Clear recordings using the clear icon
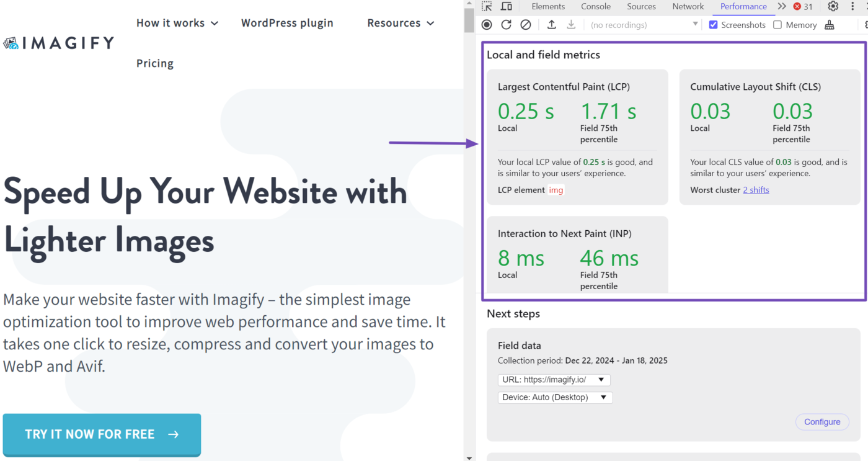The height and width of the screenshot is (461, 868). click(526, 25)
